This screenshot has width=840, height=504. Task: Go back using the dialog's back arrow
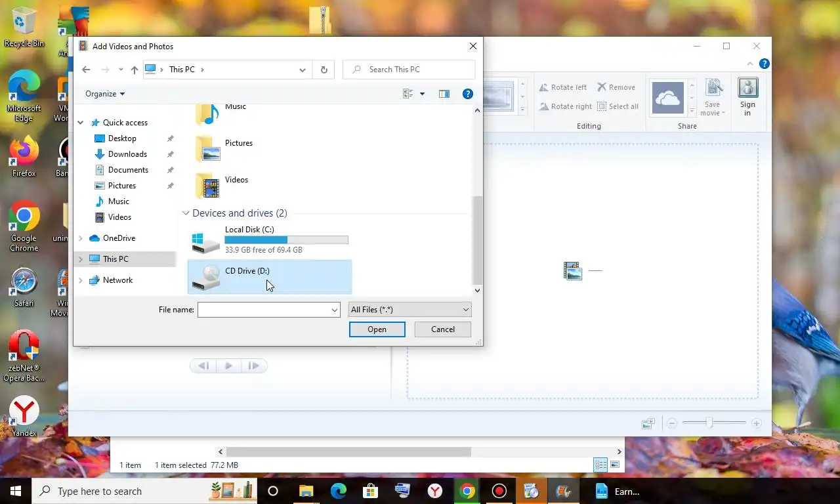[86, 70]
